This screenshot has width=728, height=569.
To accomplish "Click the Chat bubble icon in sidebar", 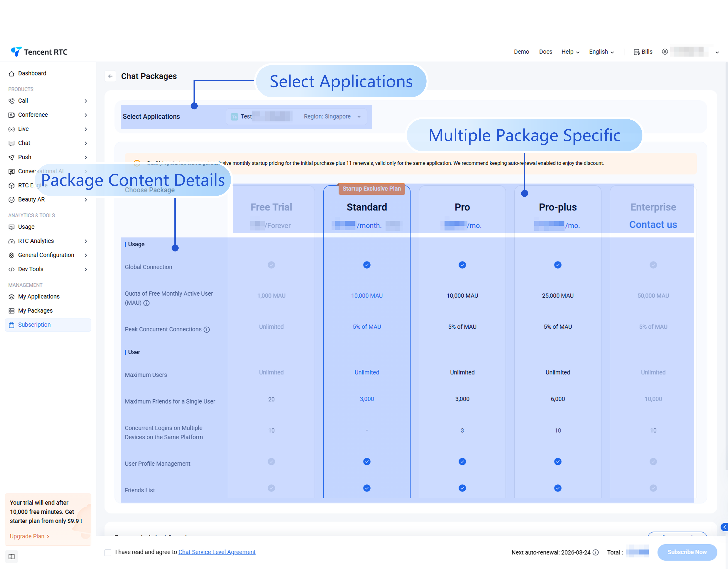I will pos(12,143).
